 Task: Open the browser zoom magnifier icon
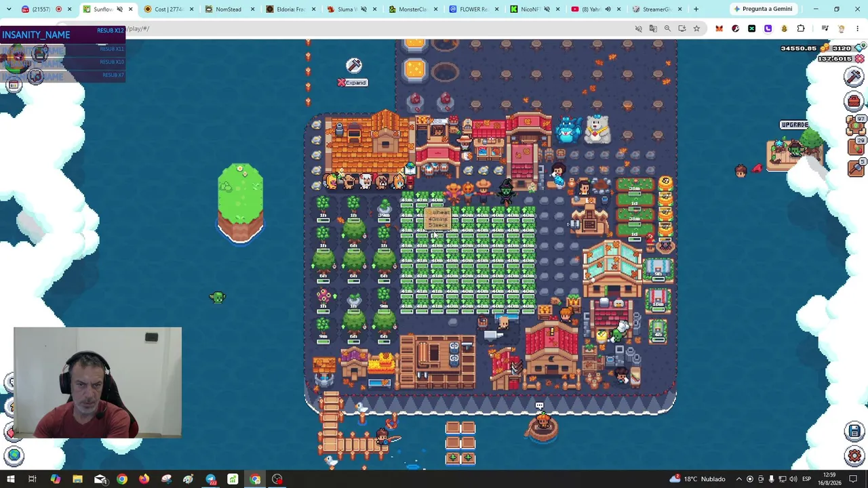coord(667,28)
